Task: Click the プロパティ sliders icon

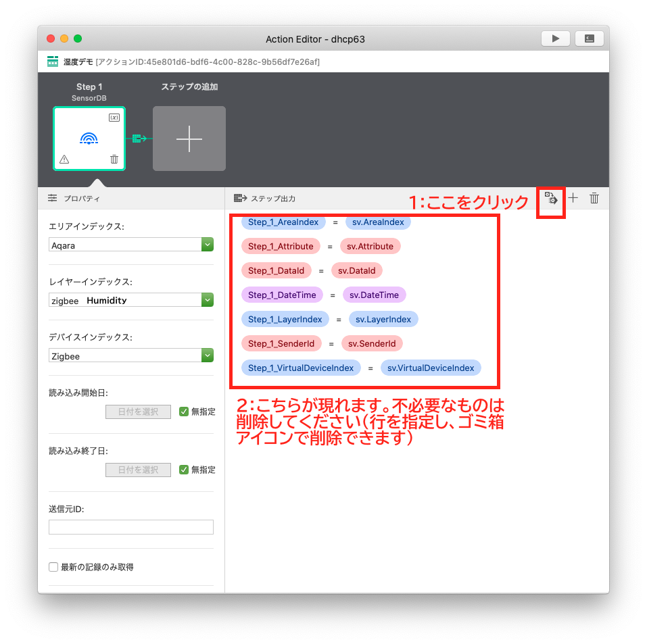Action: tap(53, 199)
